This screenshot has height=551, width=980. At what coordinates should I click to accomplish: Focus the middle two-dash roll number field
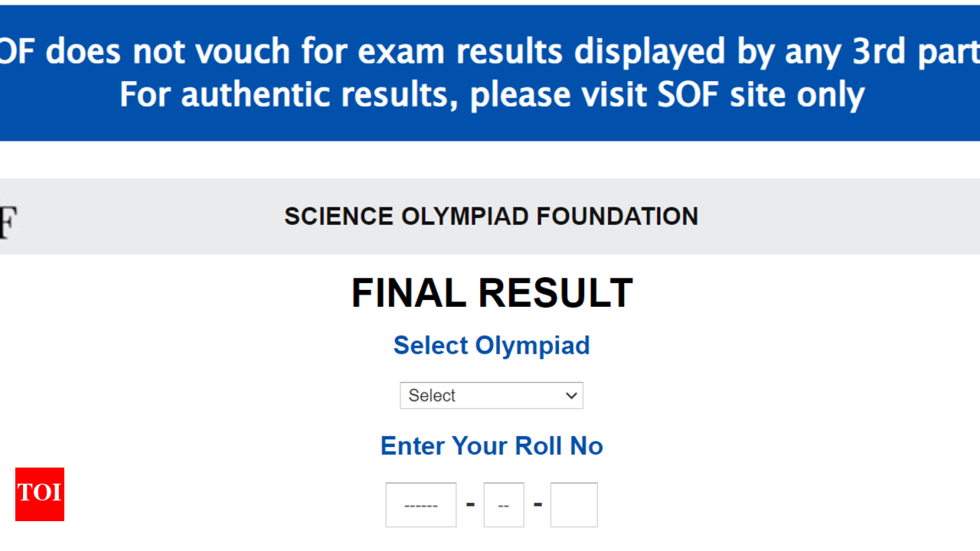pyautogui.click(x=504, y=505)
